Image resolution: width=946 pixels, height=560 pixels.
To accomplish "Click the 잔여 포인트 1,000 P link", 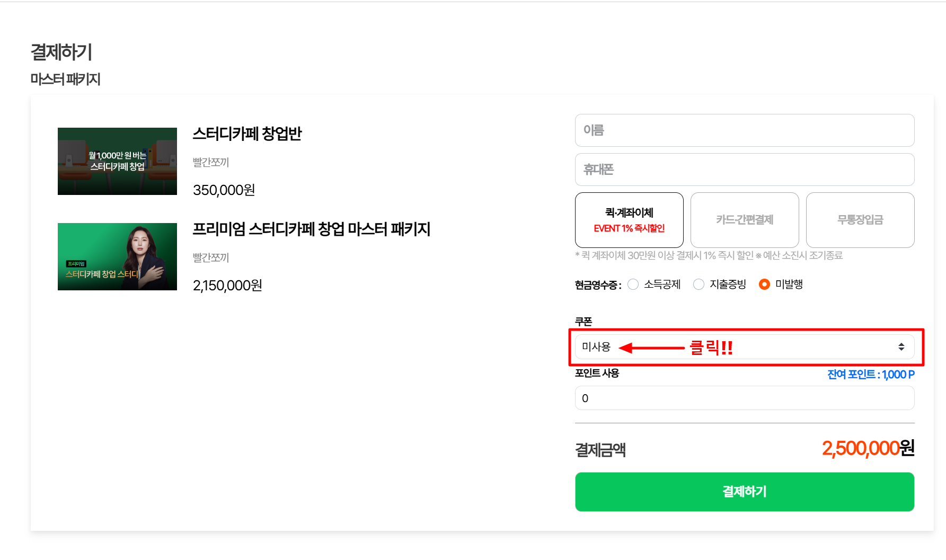I will pyautogui.click(x=871, y=375).
